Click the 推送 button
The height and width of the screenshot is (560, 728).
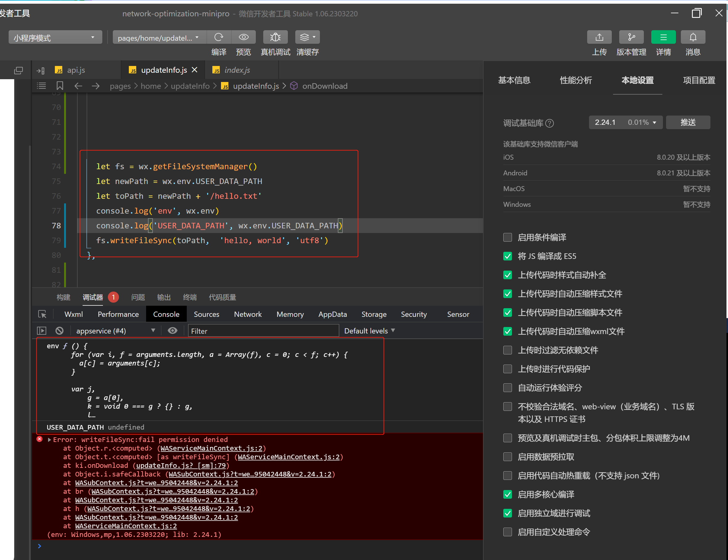point(688,122)
